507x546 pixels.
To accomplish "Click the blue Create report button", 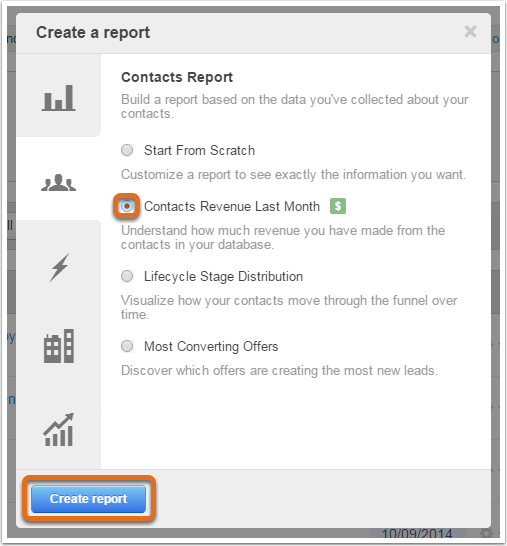I will point(88,499).
